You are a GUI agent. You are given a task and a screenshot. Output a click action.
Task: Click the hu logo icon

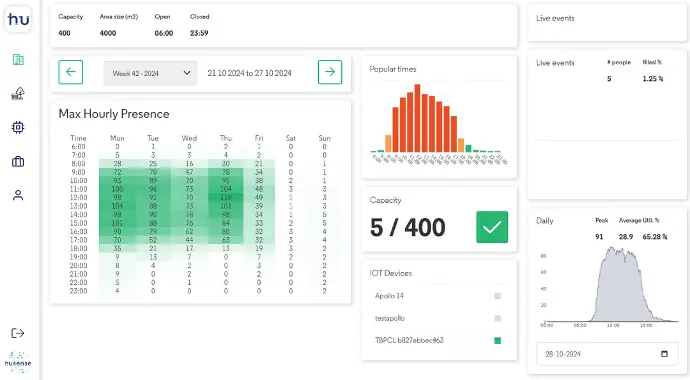click(18, 20)
